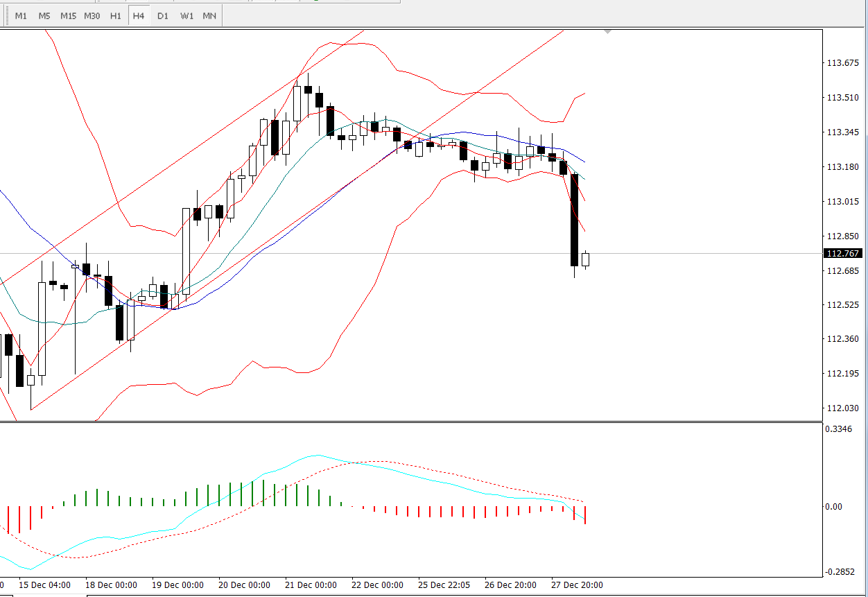Select the M5 timeframe button
Viewport: 868px width, 597px height.
tap(44, 15)
